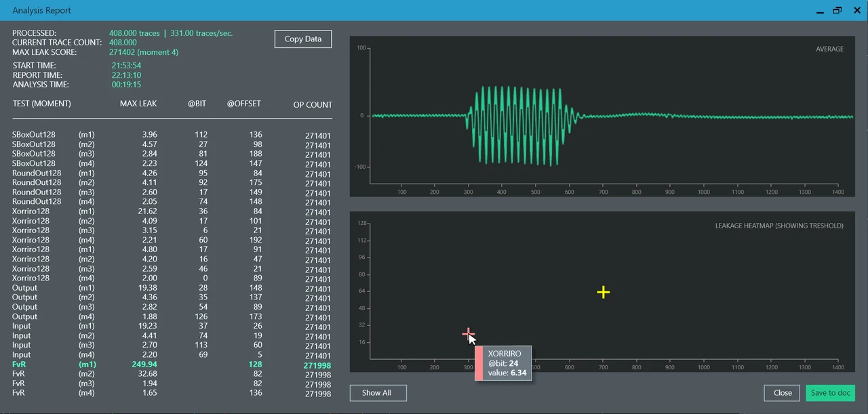Click the processed traces value 408.000 traces
Screen dimensions: 868x414
134,33
